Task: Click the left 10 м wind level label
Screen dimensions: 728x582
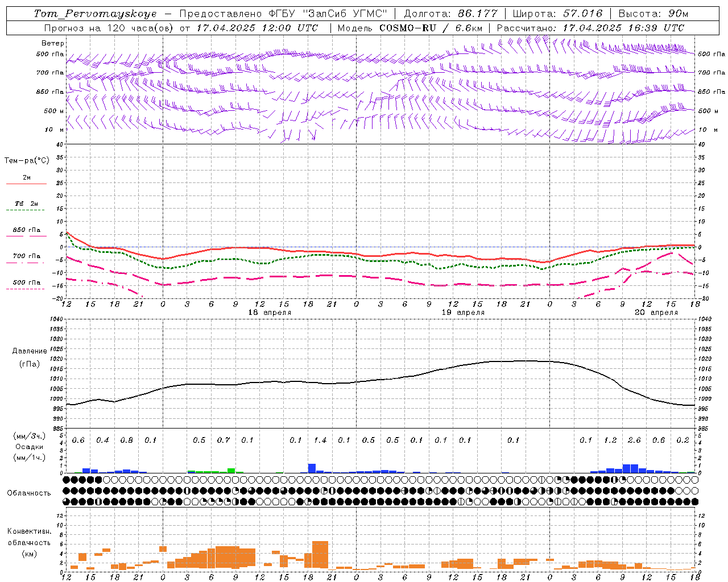Action: (55, 130)
